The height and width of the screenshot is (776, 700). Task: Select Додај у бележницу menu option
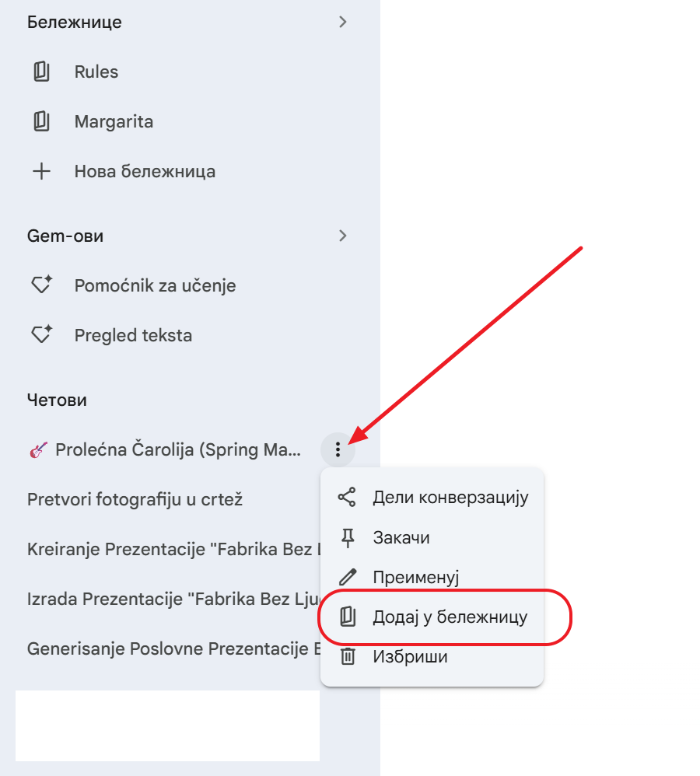(450, 617)
